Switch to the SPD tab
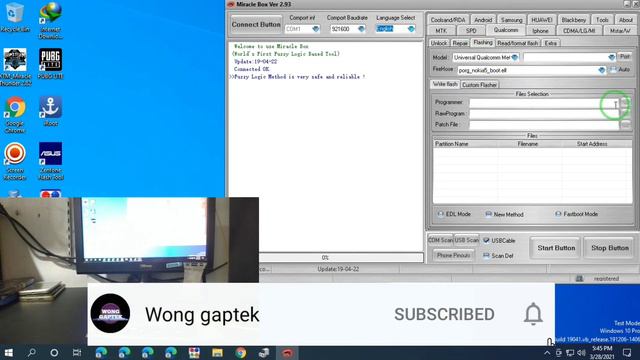 point(471,31)
